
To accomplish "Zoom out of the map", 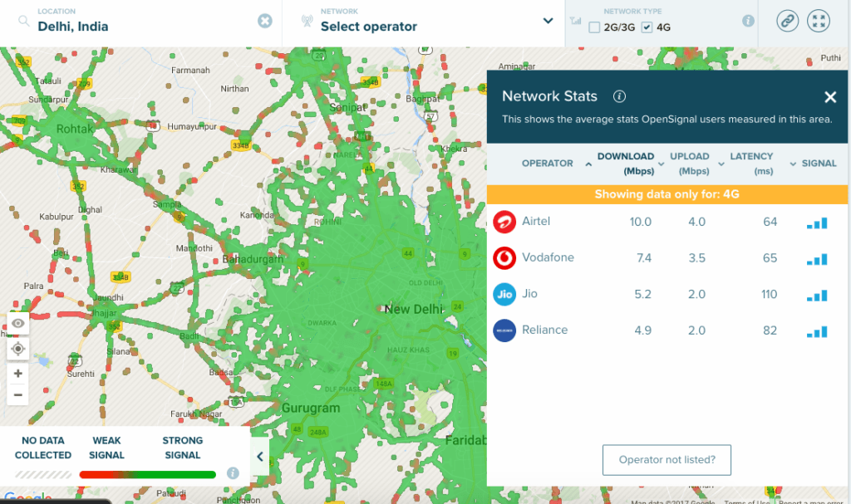I will tap(18, 395).
